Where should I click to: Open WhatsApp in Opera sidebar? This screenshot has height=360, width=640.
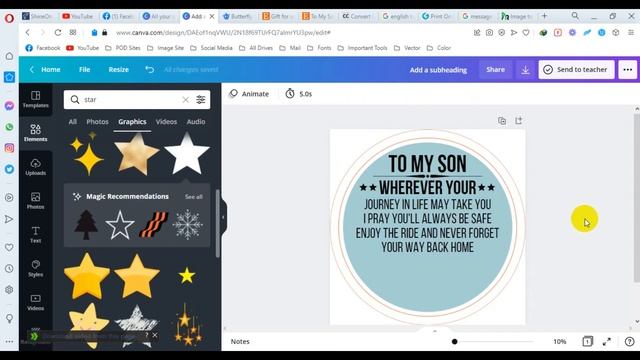pyautogui.click(x=9, y=127)
